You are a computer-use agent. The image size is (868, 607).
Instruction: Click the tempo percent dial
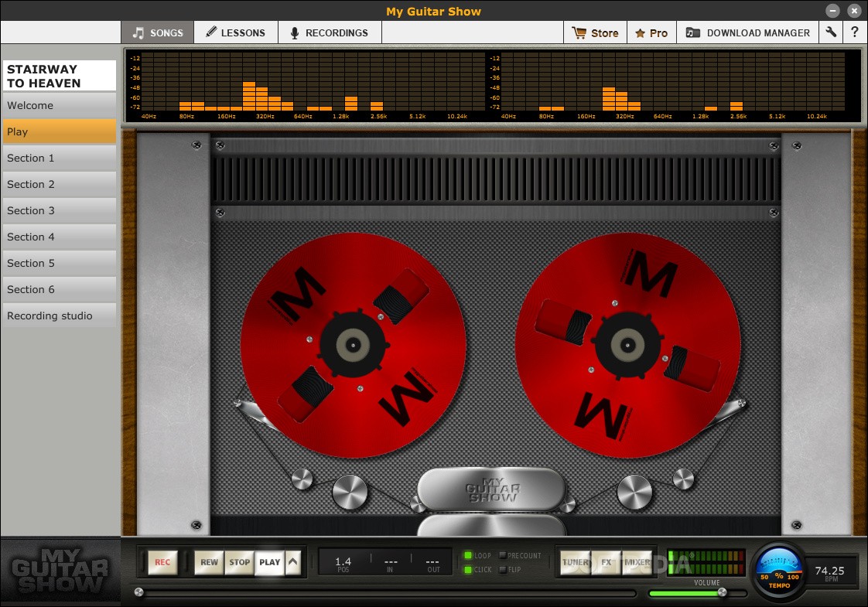(779, 571)
